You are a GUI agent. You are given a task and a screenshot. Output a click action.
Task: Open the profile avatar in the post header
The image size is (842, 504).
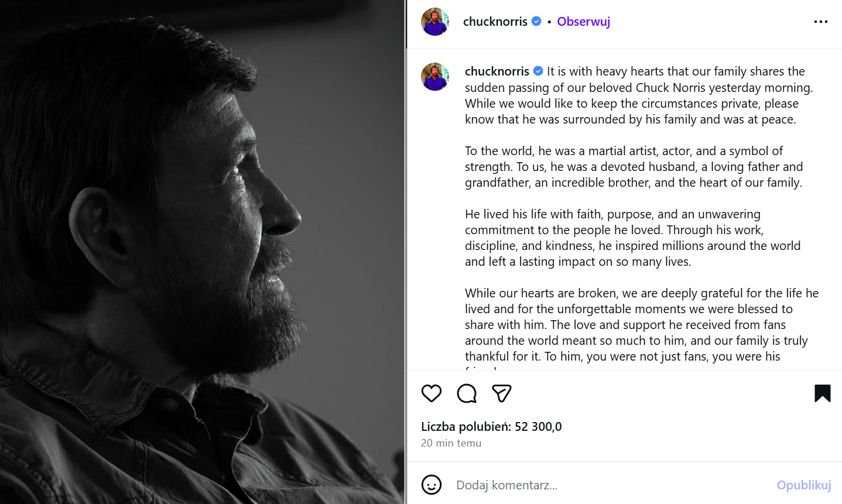pyautogui.click(x=435, y=22)
